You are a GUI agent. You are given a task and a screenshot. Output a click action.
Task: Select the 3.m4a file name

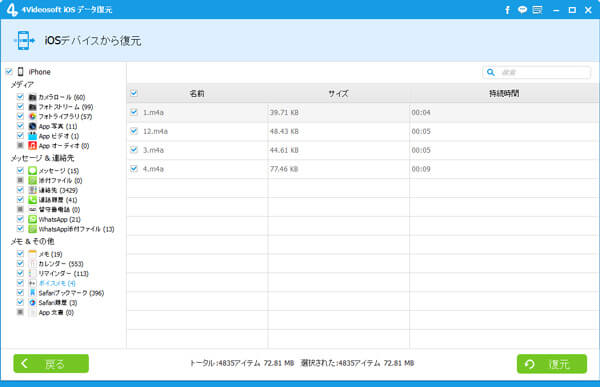(153, 150)
